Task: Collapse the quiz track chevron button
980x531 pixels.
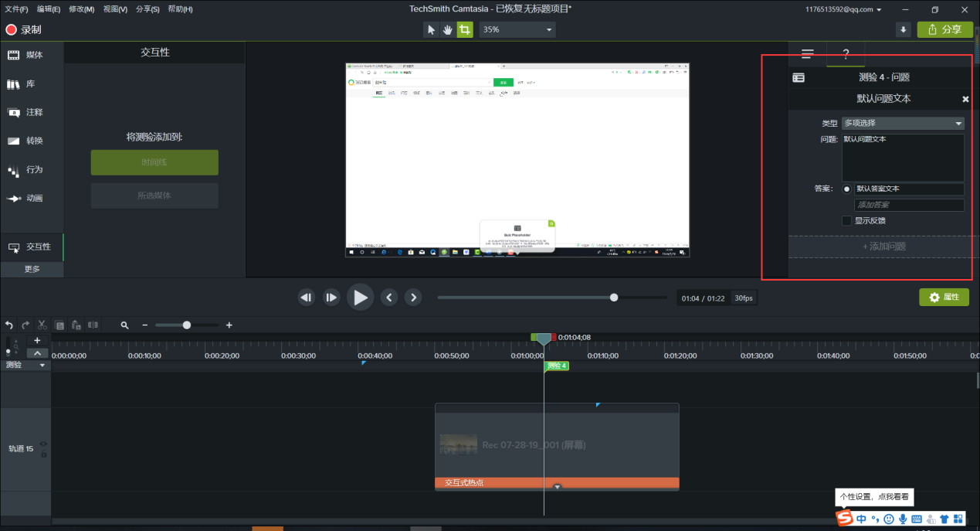Action: pyautogui.click(x=37, y=353)
